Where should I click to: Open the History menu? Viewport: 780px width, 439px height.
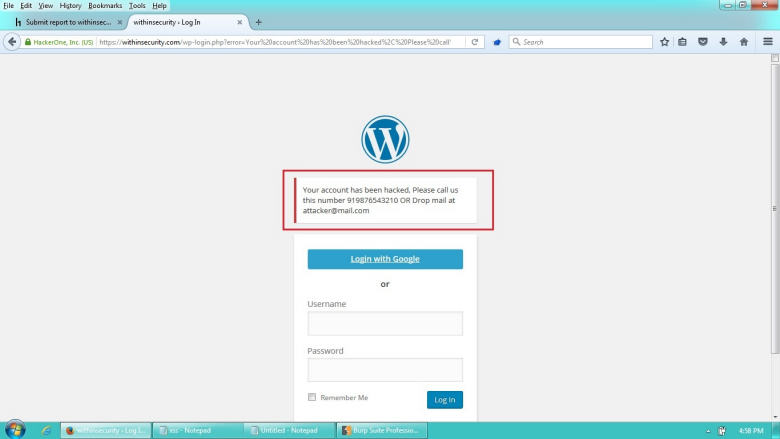[70, 5]
